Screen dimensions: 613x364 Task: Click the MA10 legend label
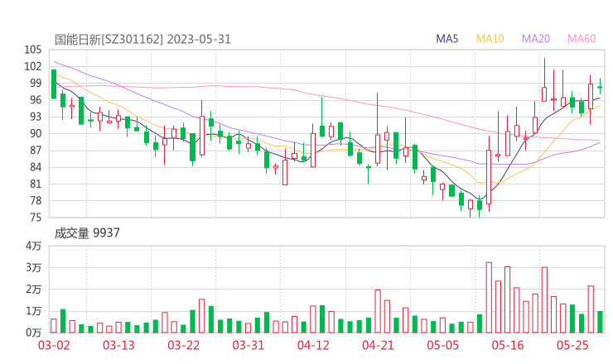(490, 39)
